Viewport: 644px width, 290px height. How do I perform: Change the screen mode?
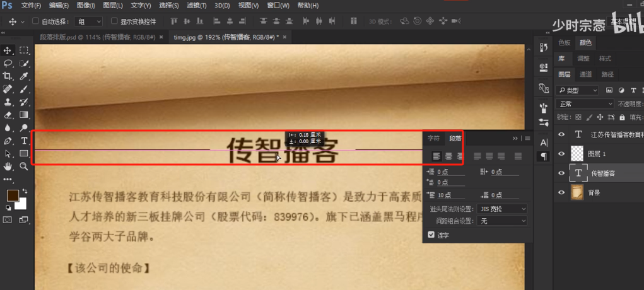(24, 220)
